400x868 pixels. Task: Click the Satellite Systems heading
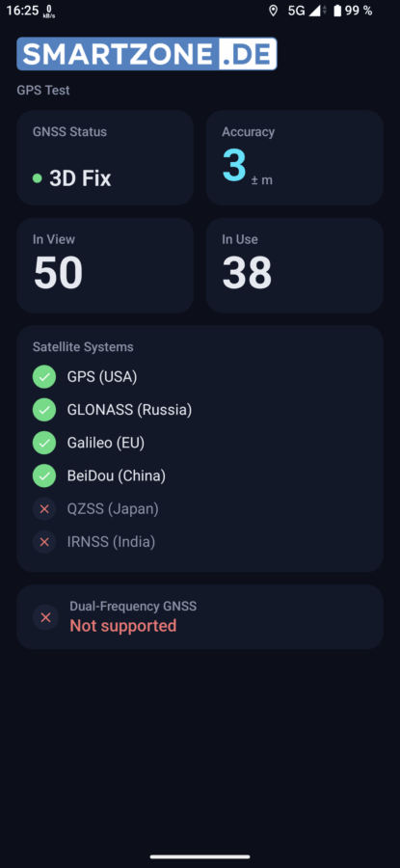[x=83, y=347]
